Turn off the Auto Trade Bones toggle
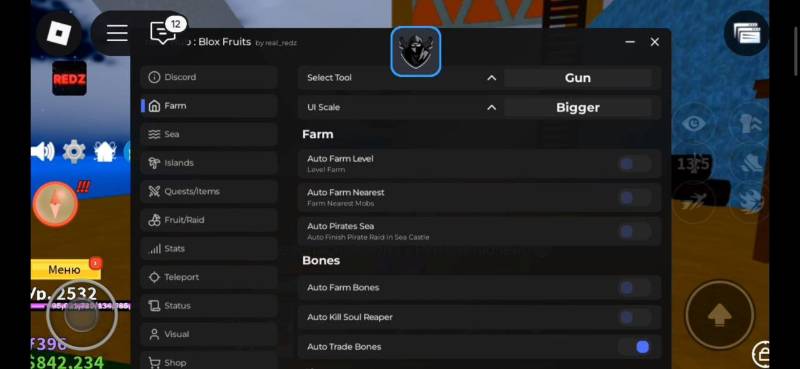This screenshot has height=369, width=800. click(x=634, y=347)
